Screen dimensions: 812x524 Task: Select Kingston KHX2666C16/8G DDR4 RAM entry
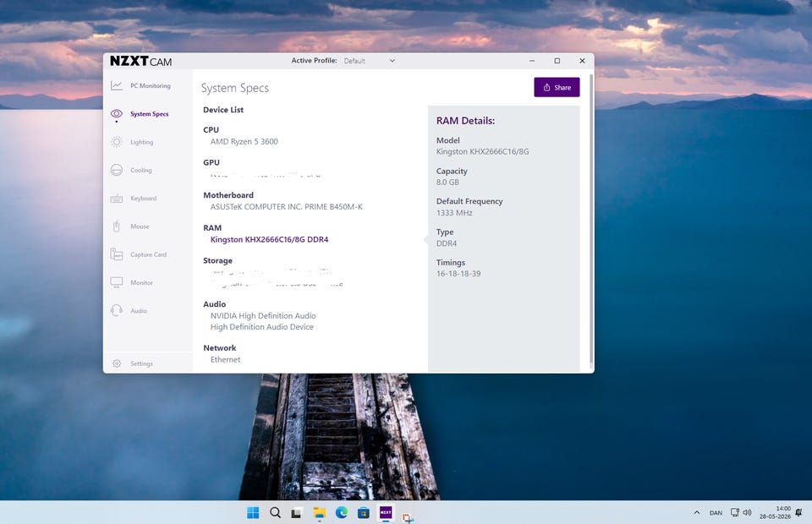(269, 239)
